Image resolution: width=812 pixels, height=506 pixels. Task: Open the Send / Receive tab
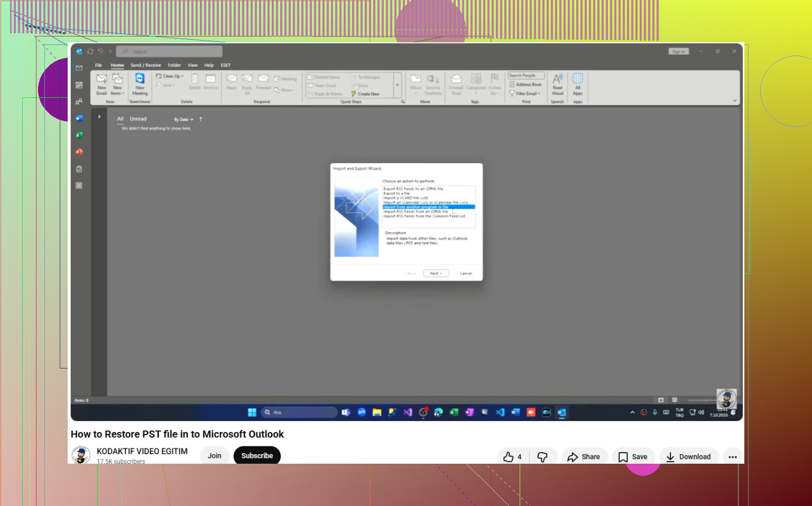(x=146, y=65)
